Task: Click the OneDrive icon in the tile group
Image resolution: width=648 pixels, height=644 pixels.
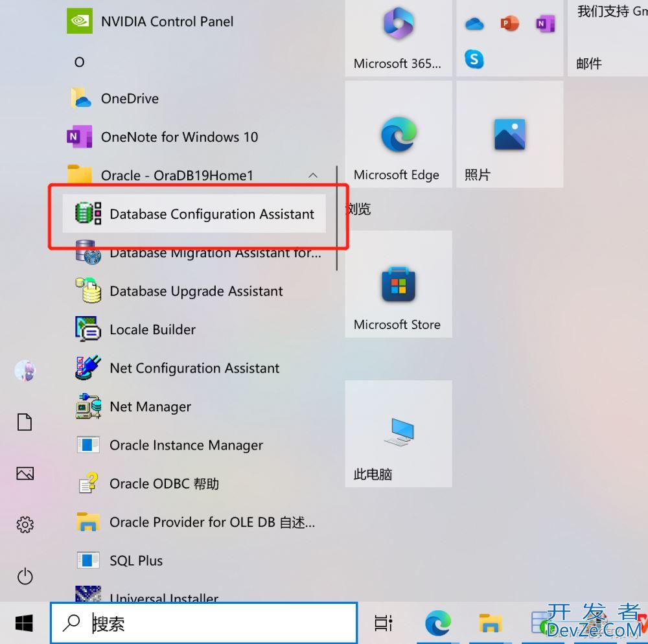Action: [x=474, y=24]
